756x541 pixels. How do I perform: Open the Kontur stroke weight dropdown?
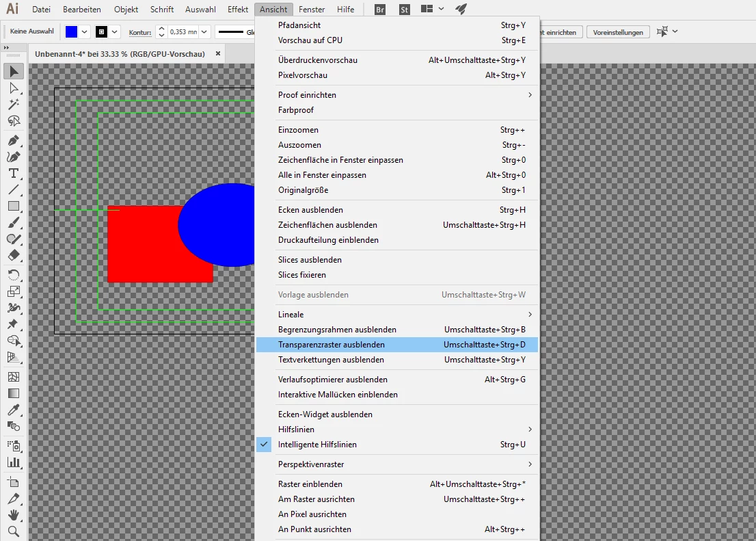(x=204, y=32)
